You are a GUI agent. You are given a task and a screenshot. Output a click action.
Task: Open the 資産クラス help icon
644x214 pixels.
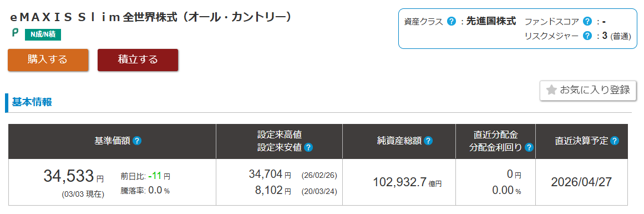451,21
